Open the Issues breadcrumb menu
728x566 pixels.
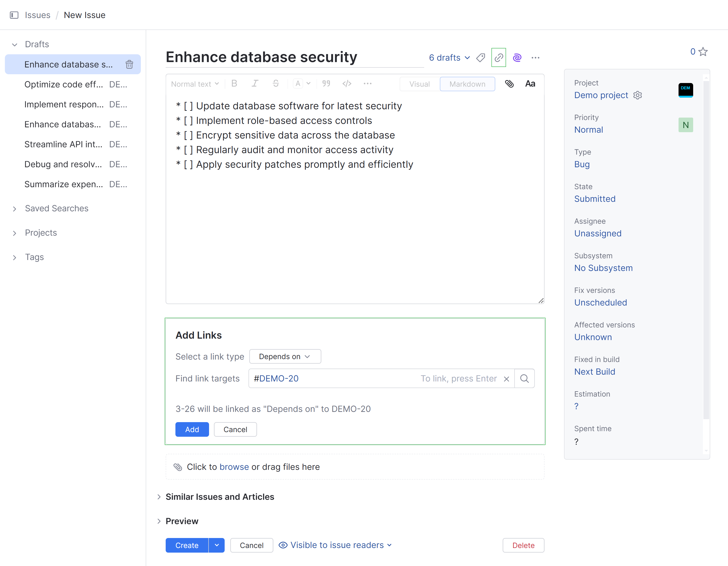[37, 15]
